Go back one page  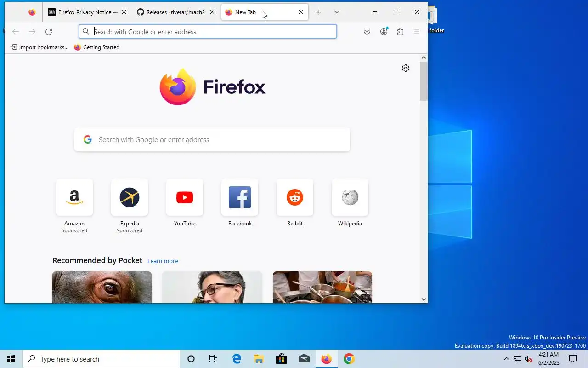tap(16, 32)
